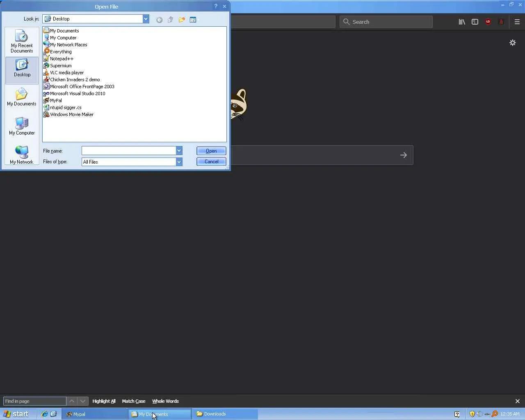Click the red icon beside uBlock Origin
This screenshot has height=420, width=525.
501,22
